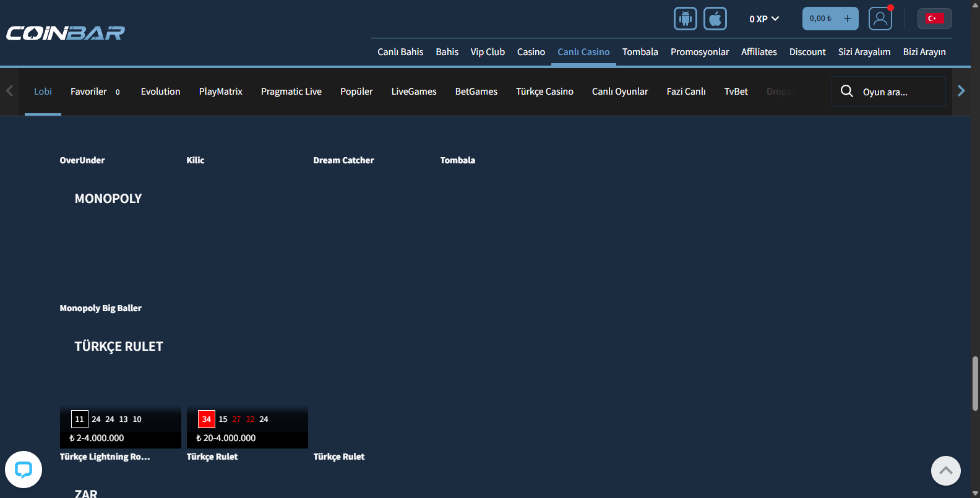The height and width of the screenshot is (498, 980).
Task: Switch to the LiveGames tab
Action: pyautogui.click(x=414, y=92)
